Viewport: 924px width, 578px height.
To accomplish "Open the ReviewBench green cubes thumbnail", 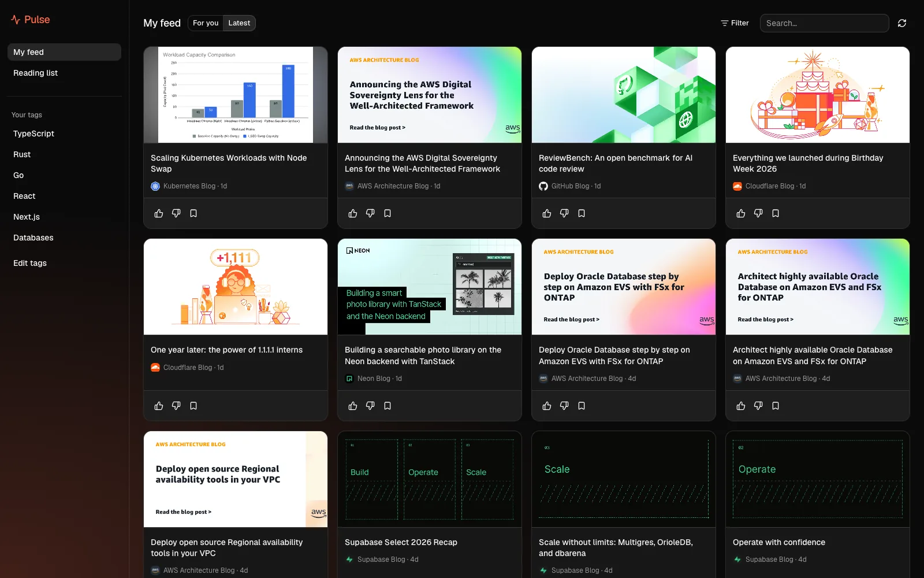I will [x=624, y=95].
